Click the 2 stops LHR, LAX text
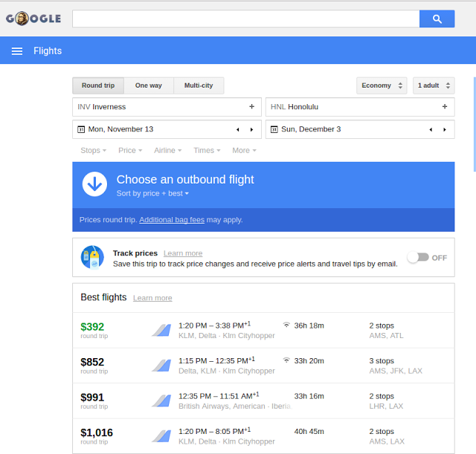The height and width of the screenshot is (454, 476). [x=386, y=401]
